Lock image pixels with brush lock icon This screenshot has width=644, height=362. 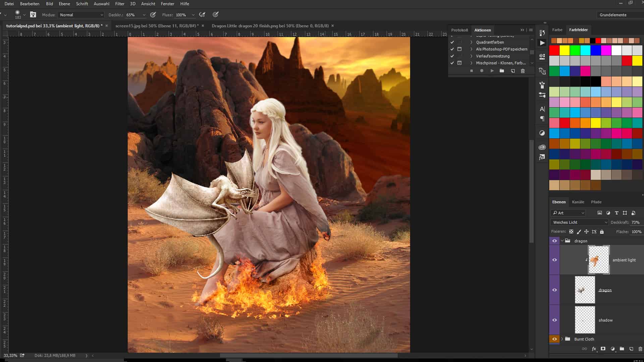[579, 232]
